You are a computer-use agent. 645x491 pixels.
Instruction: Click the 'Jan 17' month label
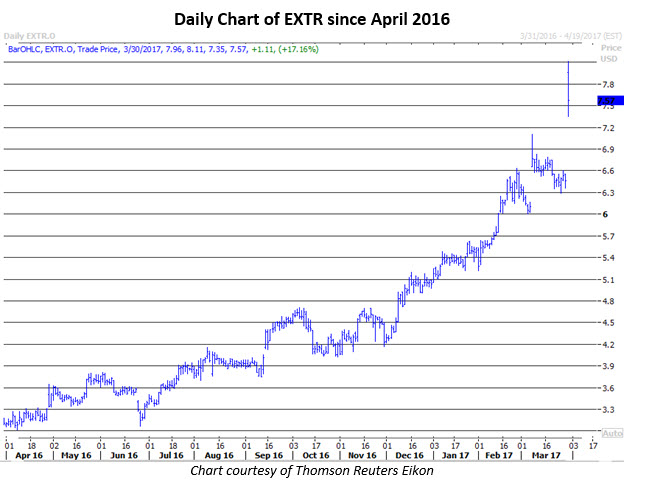tap(455, 456)
